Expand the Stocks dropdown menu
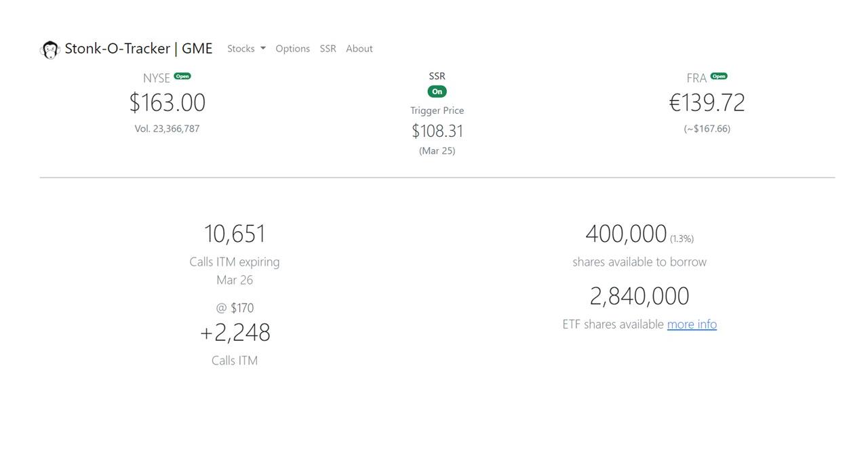The width and height of the screenshot is (868, 454). click(x=246, y=49)
